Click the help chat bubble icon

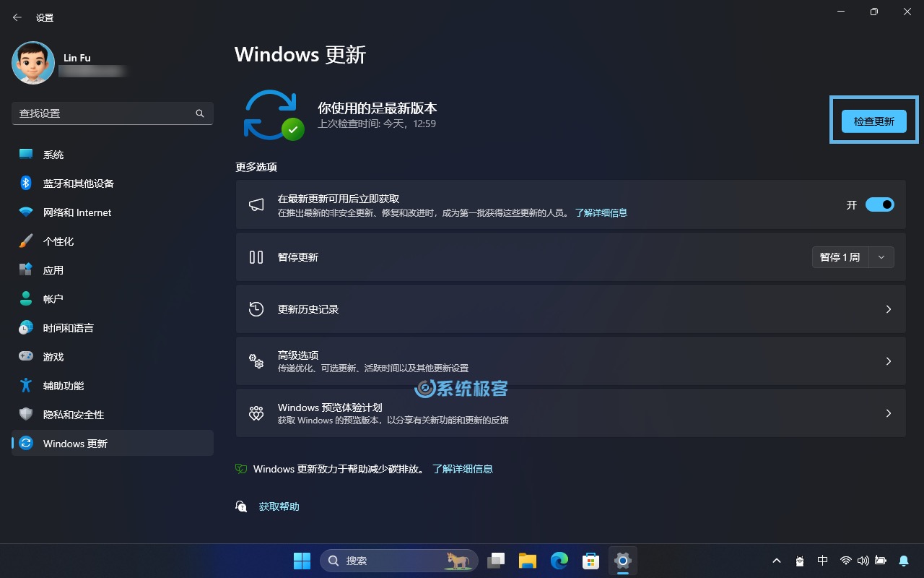(241, 506)
